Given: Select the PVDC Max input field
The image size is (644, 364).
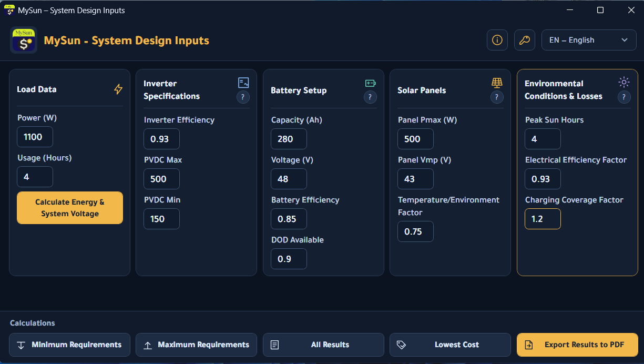Looking at the screenshot, I should [x=162, y=179].
